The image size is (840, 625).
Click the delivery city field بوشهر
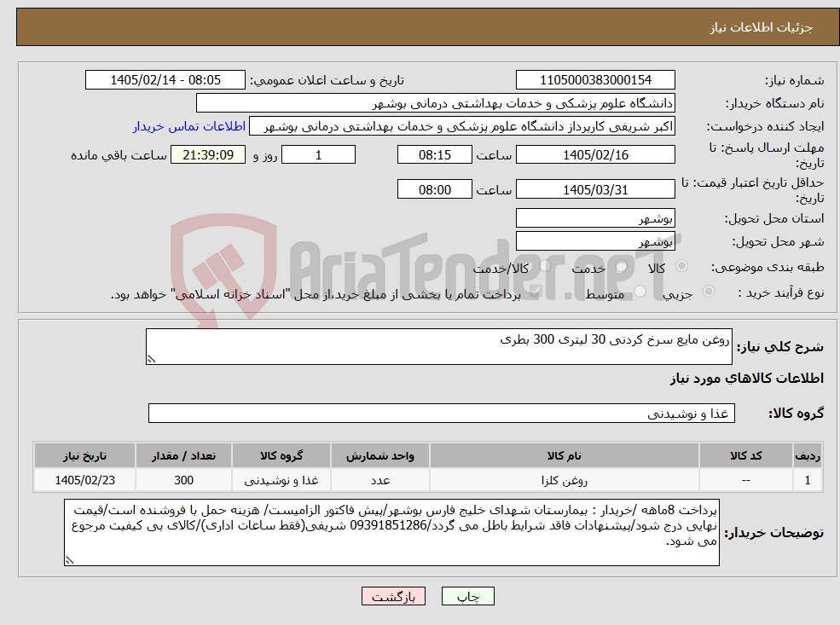click(x=595, y=241)
